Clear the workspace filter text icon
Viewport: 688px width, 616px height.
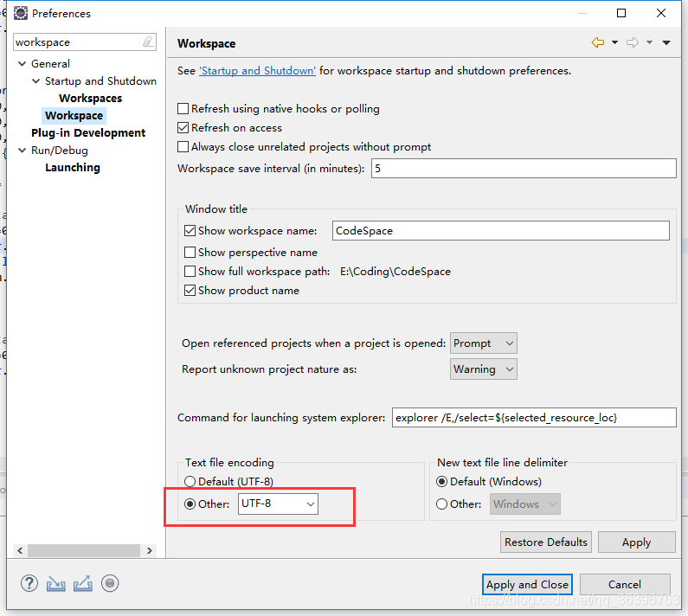pos(148,42)
